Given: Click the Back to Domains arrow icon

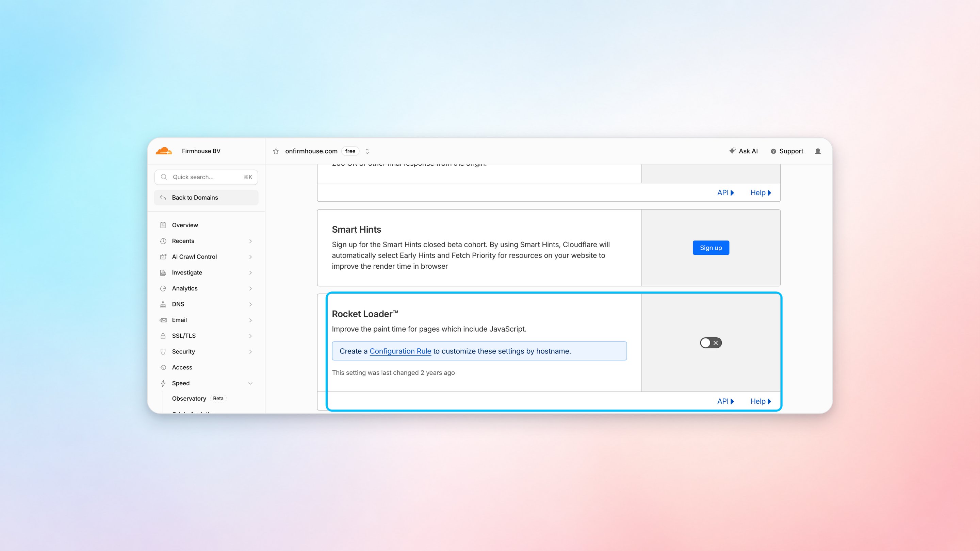Looking at the screenshot, I should pyautogui.click(x=163, y=197).
